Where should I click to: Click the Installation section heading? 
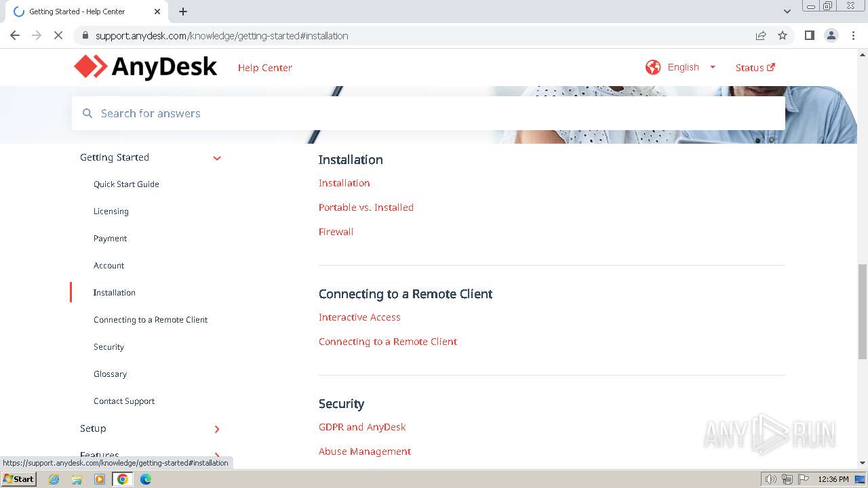(x=351, y=160)
